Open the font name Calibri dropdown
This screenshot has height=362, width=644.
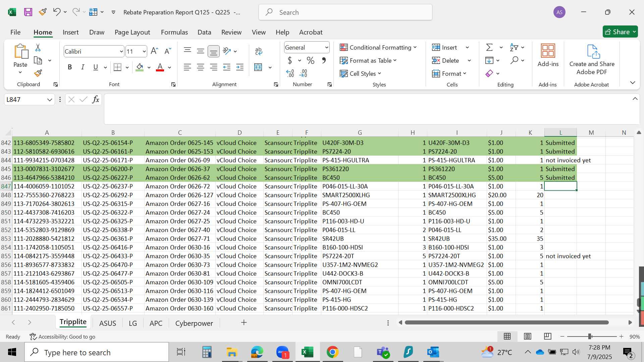pyautogui.click(x=121, y=51)
